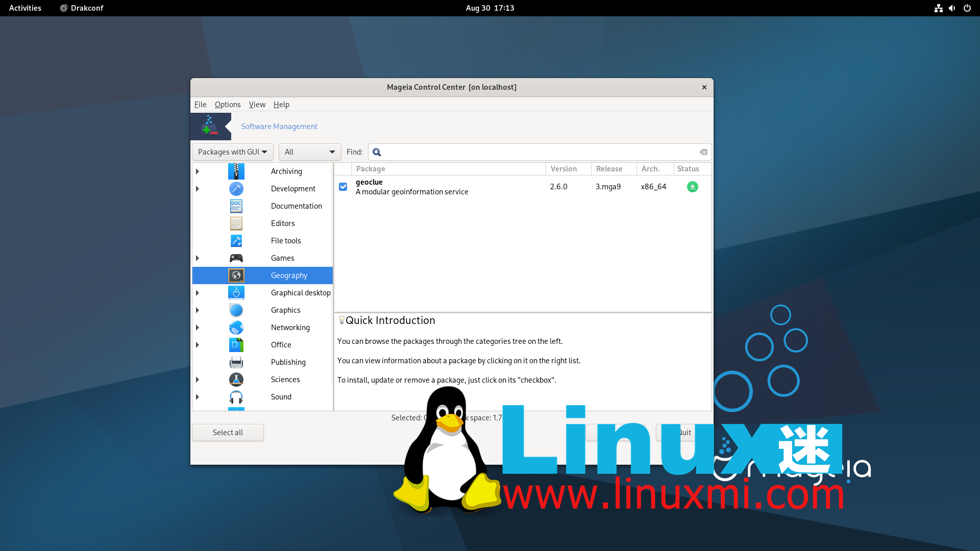
Task: Sort by the Release column header
Action: pos(614,169)
